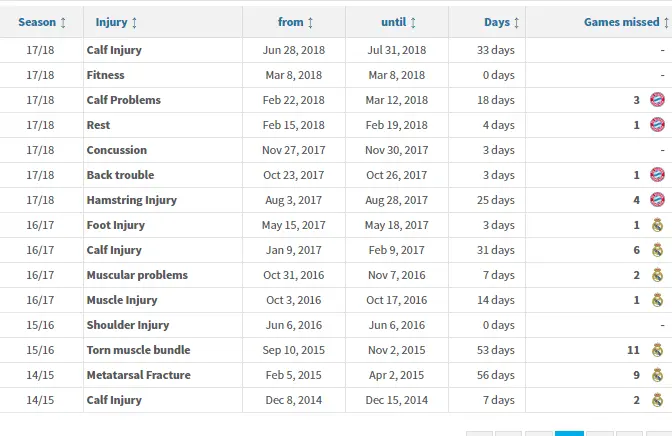Click Real Madrid crest in Muscle Injury row
The image size is (672, 436).
coord(657,300)
